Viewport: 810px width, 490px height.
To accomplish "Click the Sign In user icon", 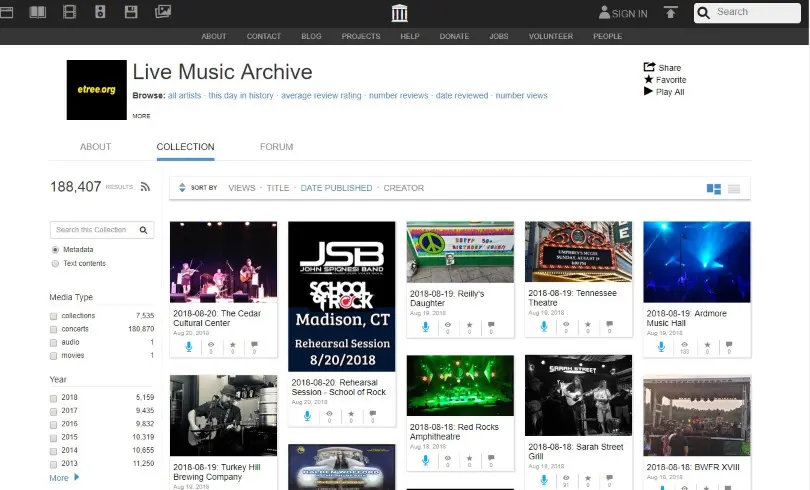I will click(604, 12).
